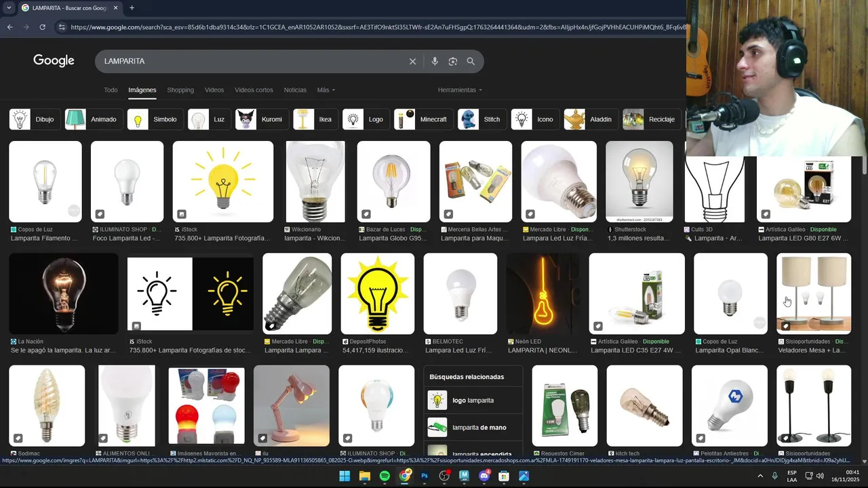
Task: Expand the Más search options dropdown
Action: tap(325, 90)
